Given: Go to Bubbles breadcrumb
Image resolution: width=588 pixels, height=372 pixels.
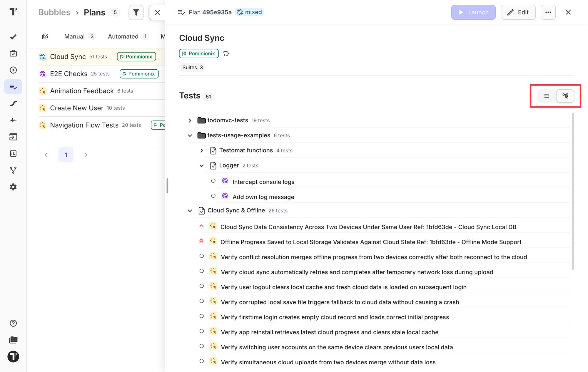Looking at the screenshot, I should 54,12.
